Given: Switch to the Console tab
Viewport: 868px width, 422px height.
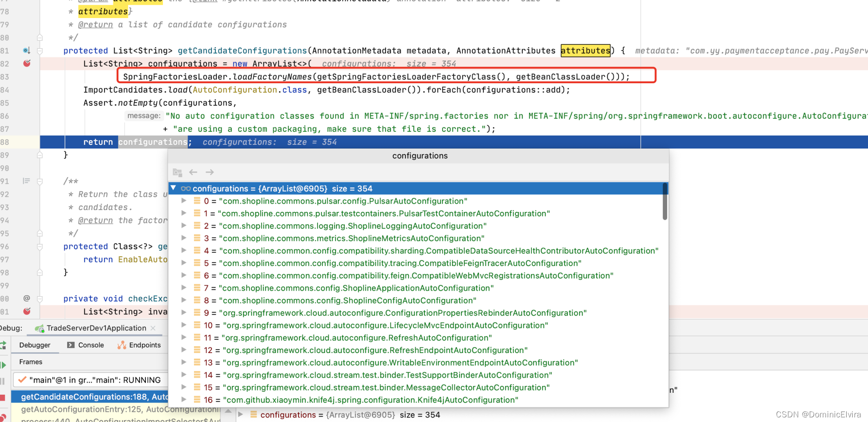Looking at the screenshot, I should (86, 345).
